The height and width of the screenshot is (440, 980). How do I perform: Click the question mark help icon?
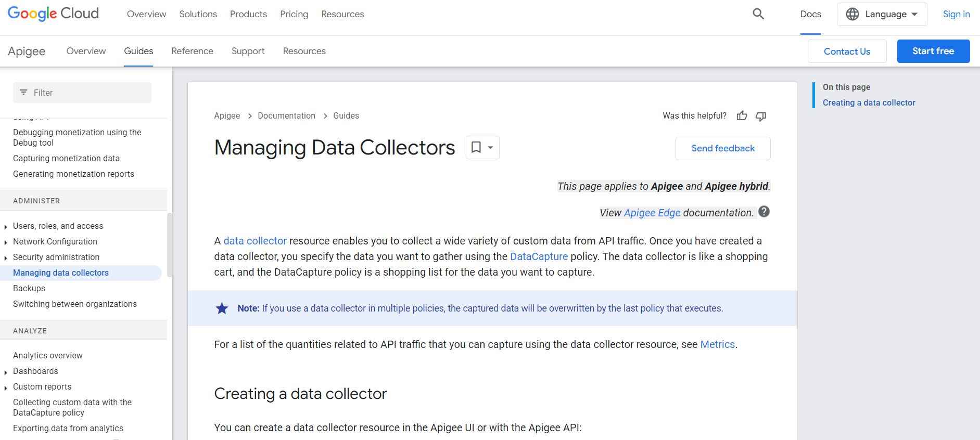tap(763, 212)
